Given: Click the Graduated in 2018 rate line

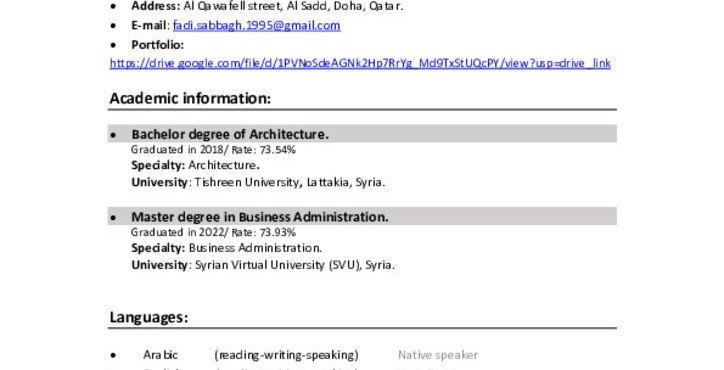Looking at the screenshot, I should coord(213,150).
